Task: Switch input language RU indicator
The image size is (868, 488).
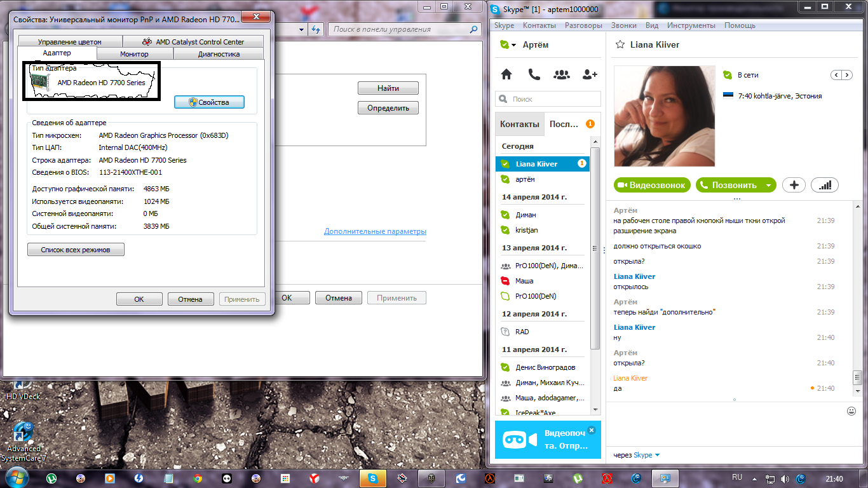Action: (x=737, y=477)
